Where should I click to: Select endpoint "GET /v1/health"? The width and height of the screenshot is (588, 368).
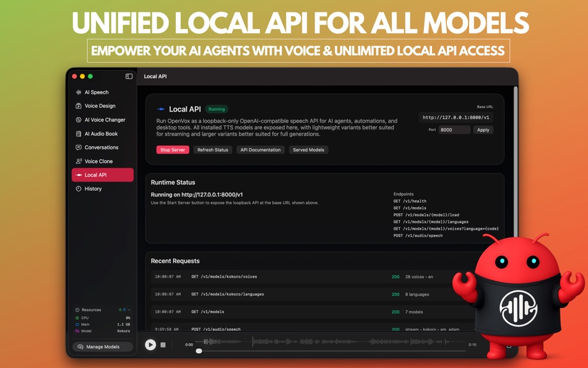[410, 201]
